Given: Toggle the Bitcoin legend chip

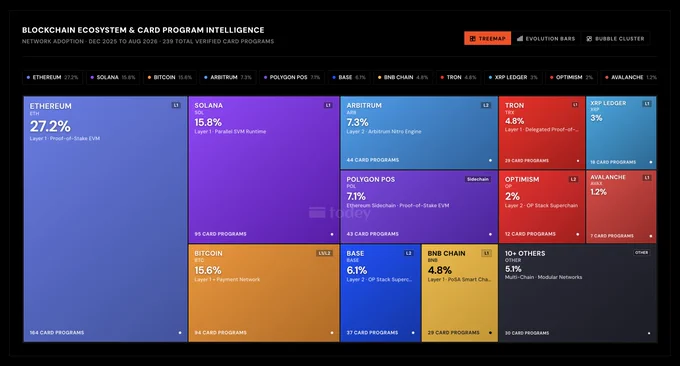Looking at the screenshot, I should 170,77.
